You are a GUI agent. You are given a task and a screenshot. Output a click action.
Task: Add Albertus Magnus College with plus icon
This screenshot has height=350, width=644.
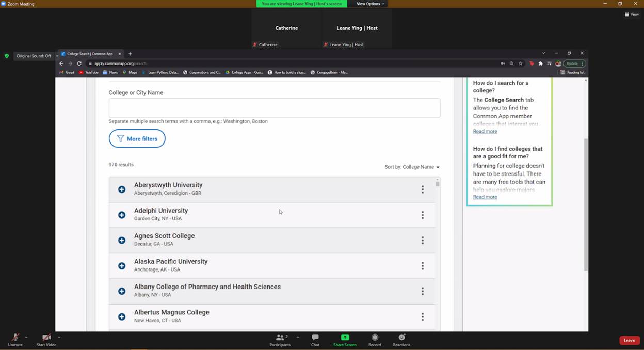coord(122,316)
